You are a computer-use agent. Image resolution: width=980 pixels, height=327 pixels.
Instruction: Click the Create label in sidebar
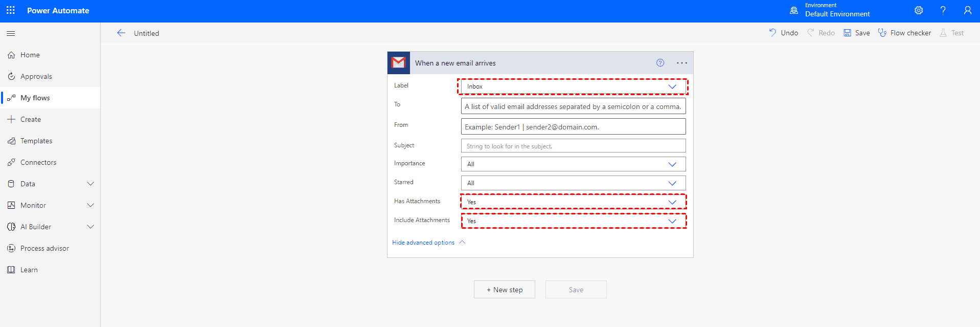(31, 119)
